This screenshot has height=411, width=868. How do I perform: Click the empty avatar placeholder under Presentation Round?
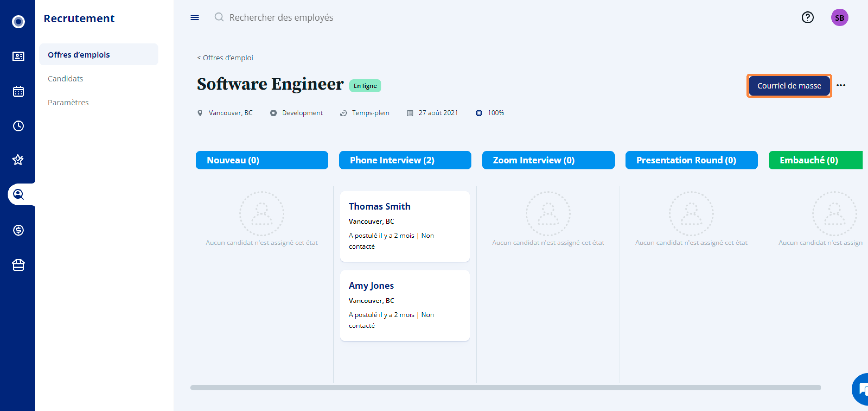691,213
